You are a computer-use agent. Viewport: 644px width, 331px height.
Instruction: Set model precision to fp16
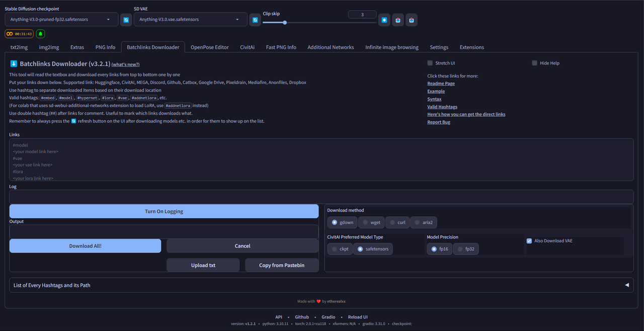[x=440, y=249]
